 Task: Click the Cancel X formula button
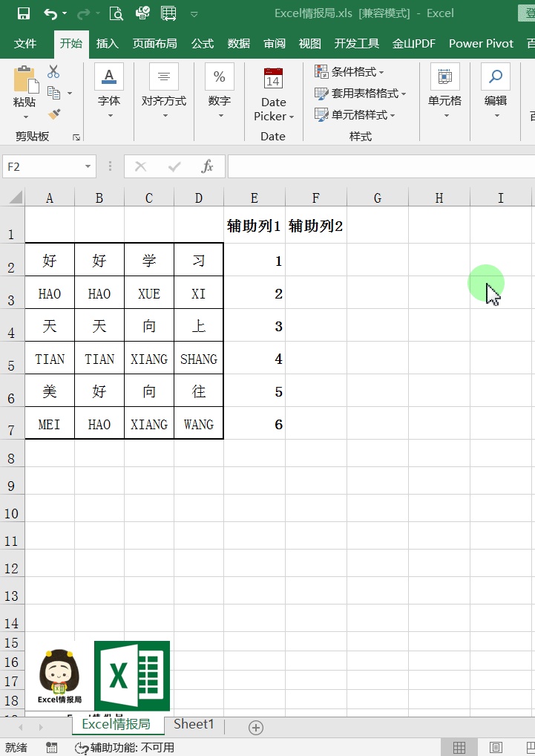pos(140,167)
